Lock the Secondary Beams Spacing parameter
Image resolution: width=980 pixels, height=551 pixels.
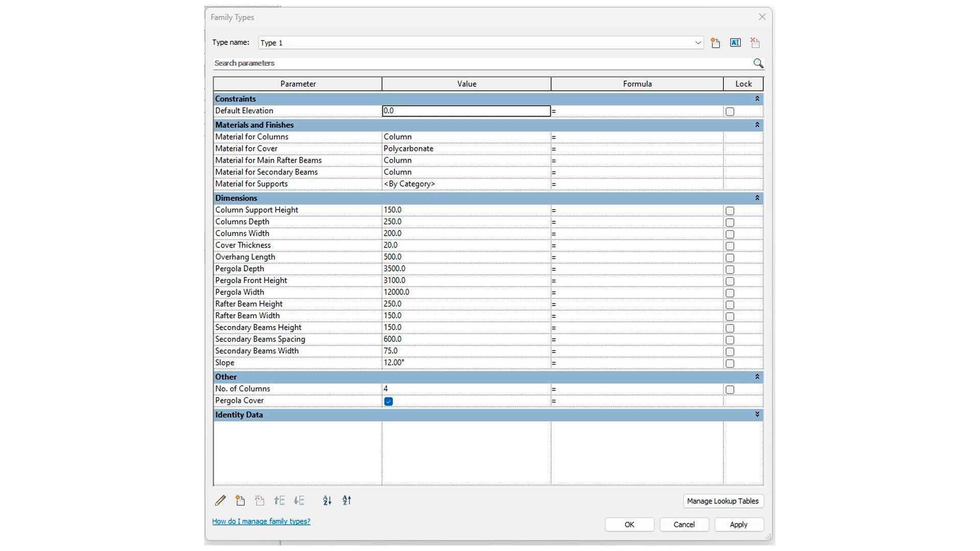(x=730, y=340)
